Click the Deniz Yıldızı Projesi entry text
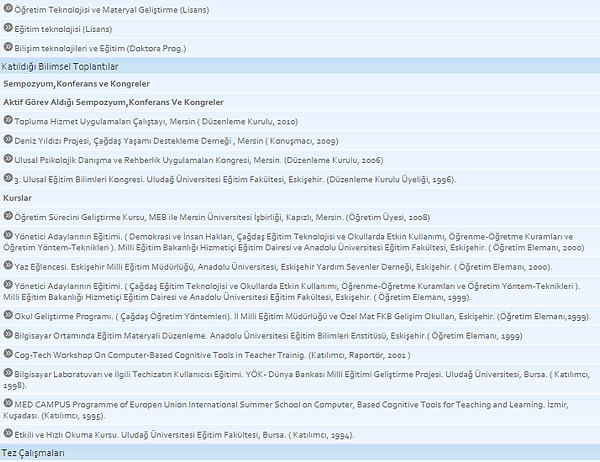This screenshot has height=462, width=600. click(176, 141)
